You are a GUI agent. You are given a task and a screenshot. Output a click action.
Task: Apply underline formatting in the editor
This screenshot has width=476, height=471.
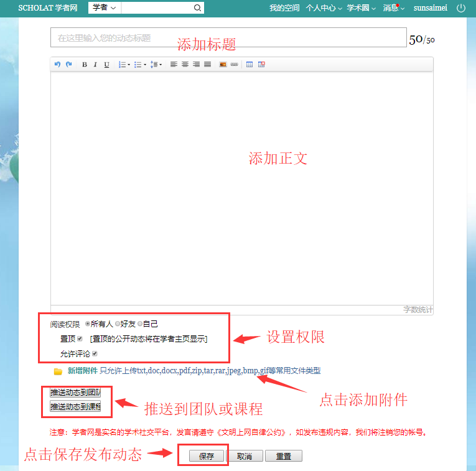pyautogui.click(x=106, y=65)
